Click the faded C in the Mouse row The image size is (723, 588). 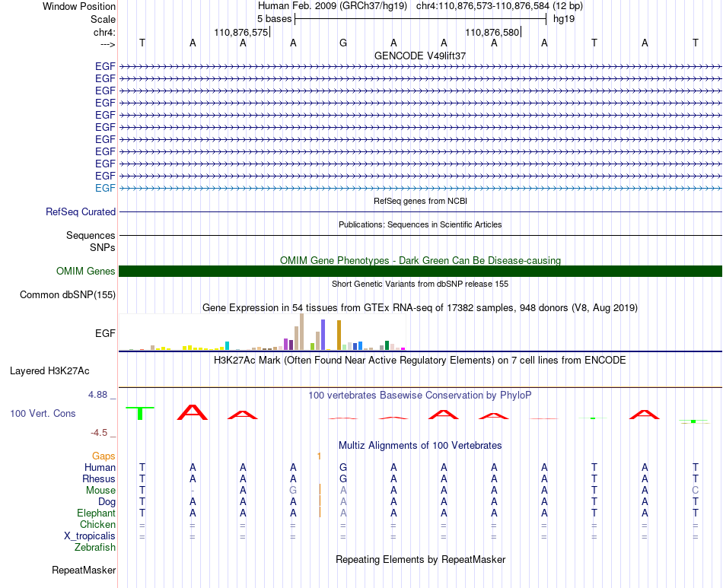(x=695, y=491)
